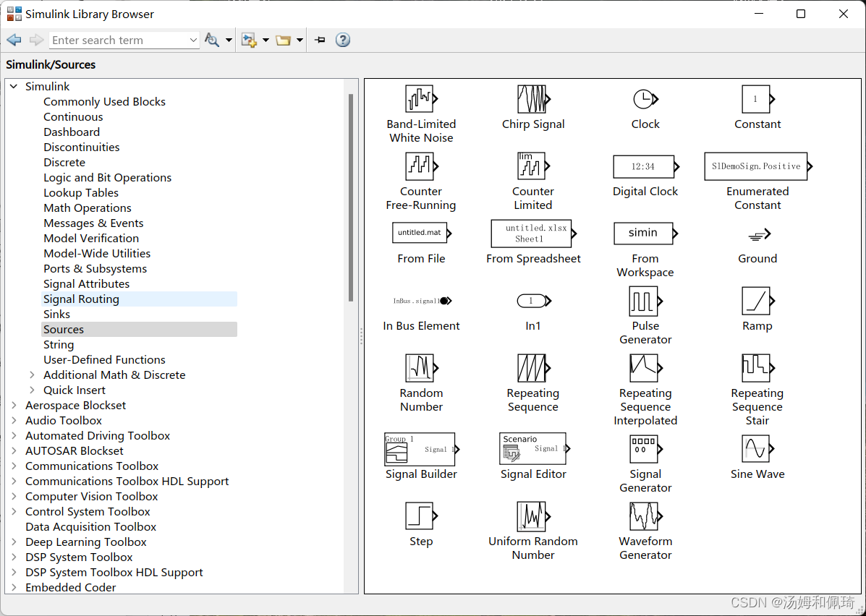Viewport: 866px width, 616px height.
Task: Select the From File block icon
Action: [421, 232]
